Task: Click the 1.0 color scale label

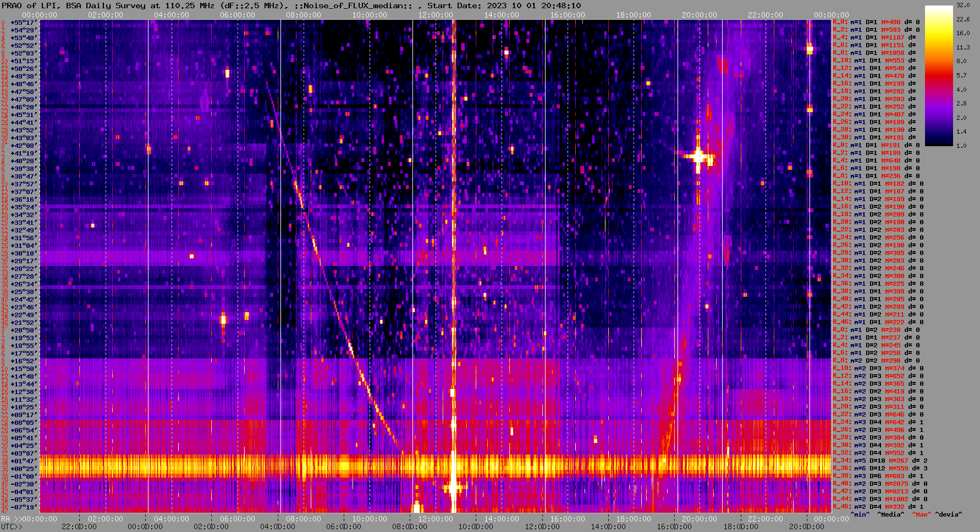Action: [x=961, y=146]
